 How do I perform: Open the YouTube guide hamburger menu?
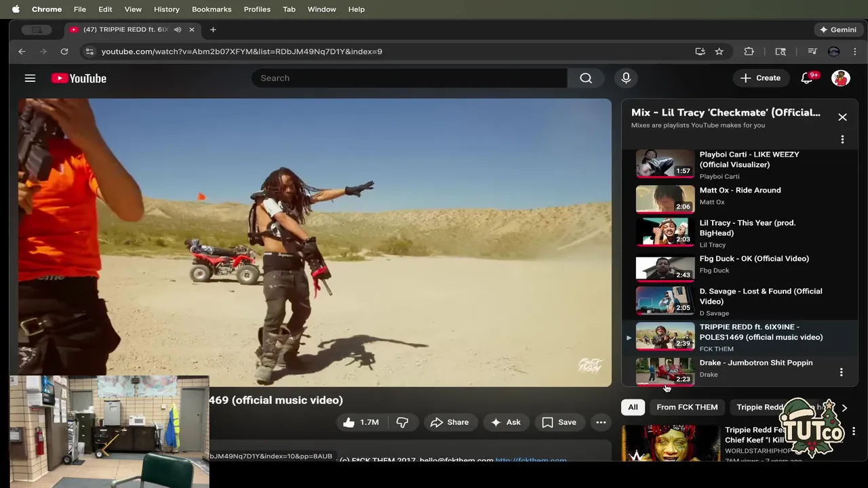tap(30, 78)
